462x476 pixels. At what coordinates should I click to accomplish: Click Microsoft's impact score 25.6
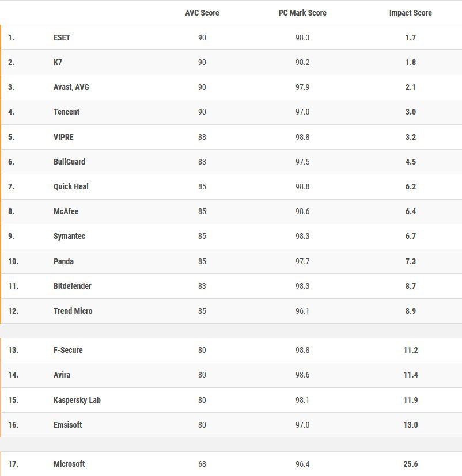410,464
